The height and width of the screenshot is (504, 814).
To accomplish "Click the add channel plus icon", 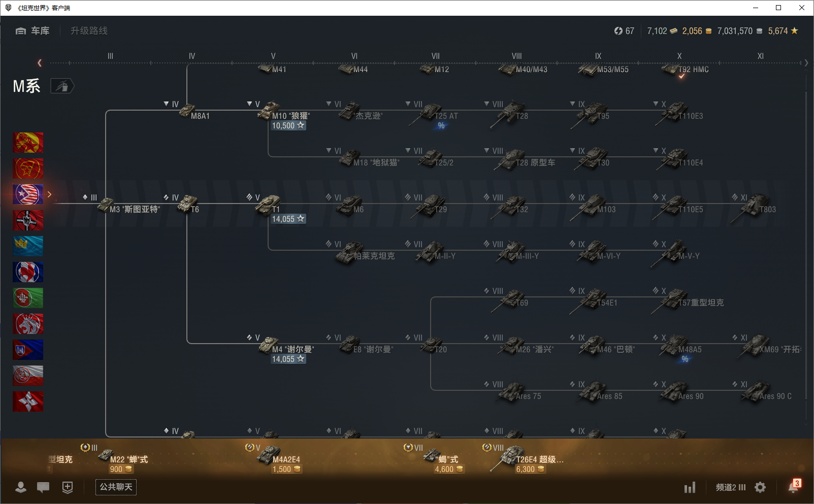I will (x=68, y=487).
